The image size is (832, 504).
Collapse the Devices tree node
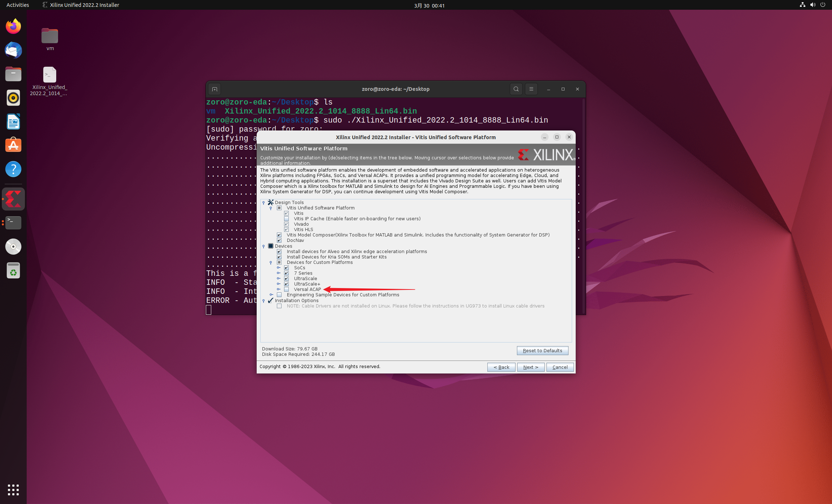(264, 246)
